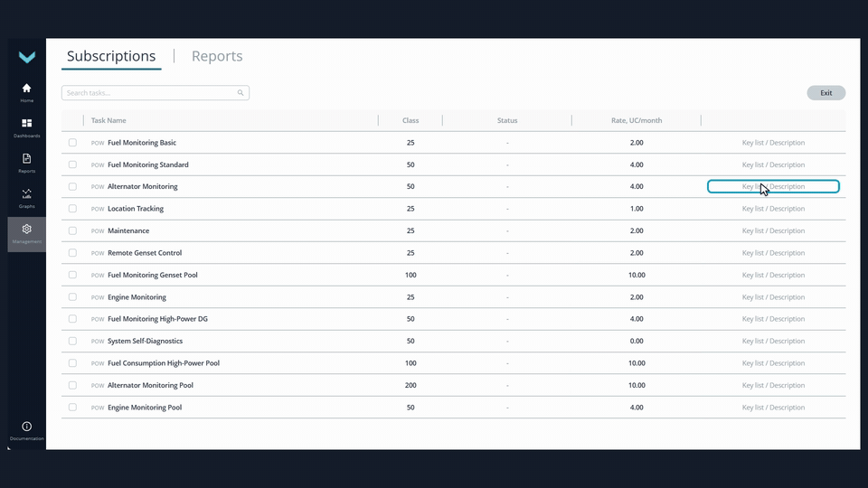The width and height of the screenshot is (868, 488).
Task: Switch to the Subscriptions tab
Action: click(x=111, y=56)
